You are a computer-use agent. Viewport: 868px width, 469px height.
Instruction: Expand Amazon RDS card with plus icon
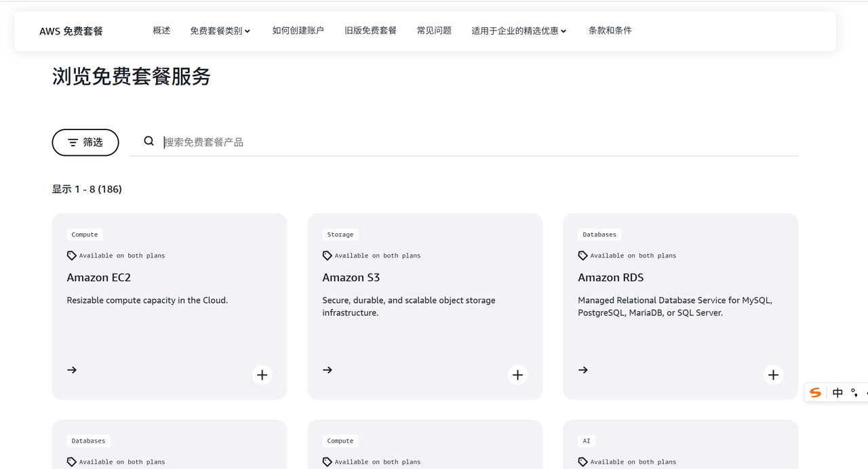(773, 375)
